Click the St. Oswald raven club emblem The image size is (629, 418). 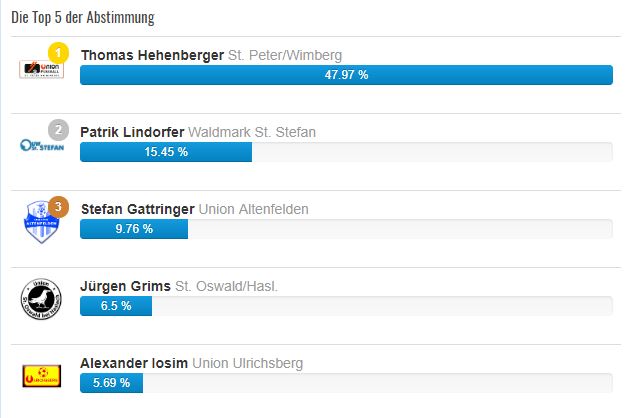pos(41,299)
